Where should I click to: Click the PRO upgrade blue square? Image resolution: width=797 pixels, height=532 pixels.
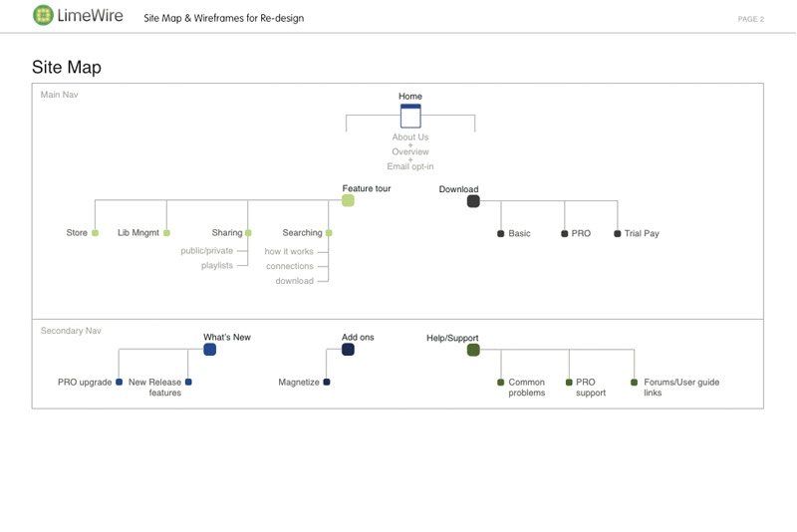(x=120, y=382)
